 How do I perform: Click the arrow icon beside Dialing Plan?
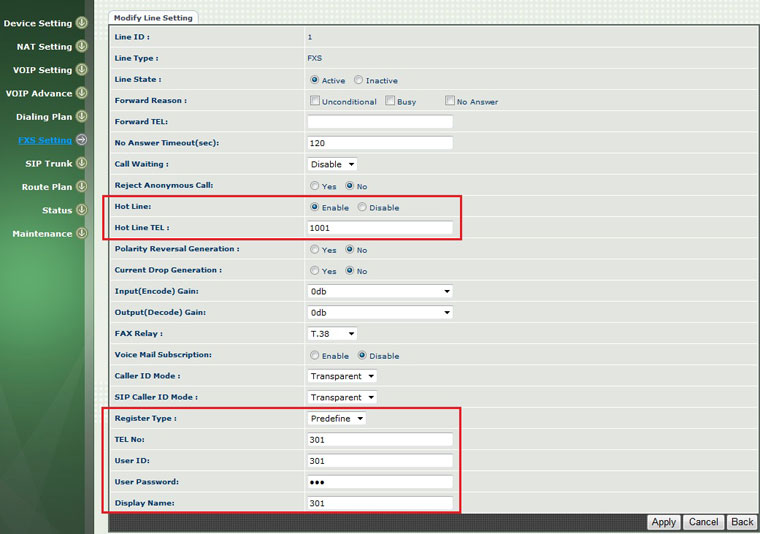coord(82,117)
